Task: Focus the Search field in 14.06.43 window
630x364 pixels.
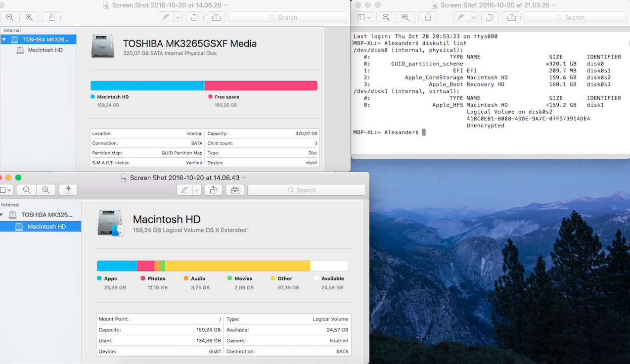Action: (306, 190)
